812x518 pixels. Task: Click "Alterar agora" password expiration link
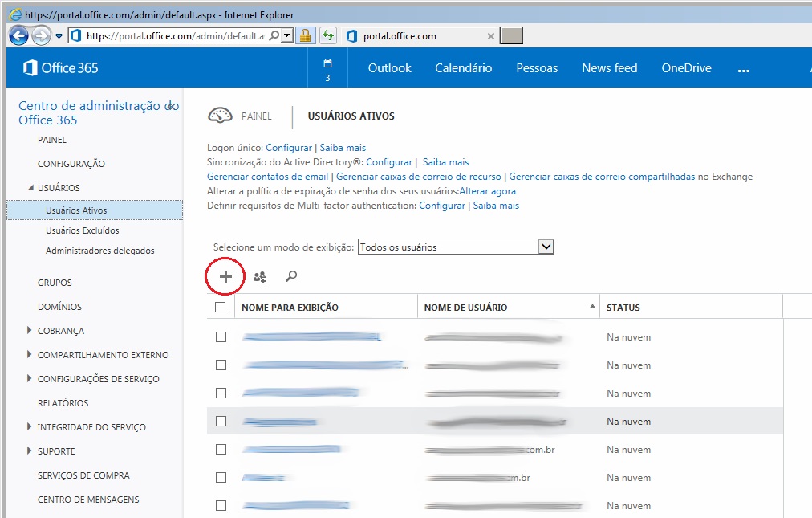point(487,191)
